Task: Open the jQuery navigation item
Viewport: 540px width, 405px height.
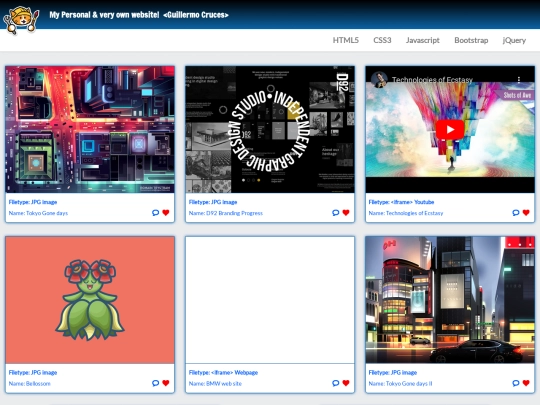Action: point(514,40)
